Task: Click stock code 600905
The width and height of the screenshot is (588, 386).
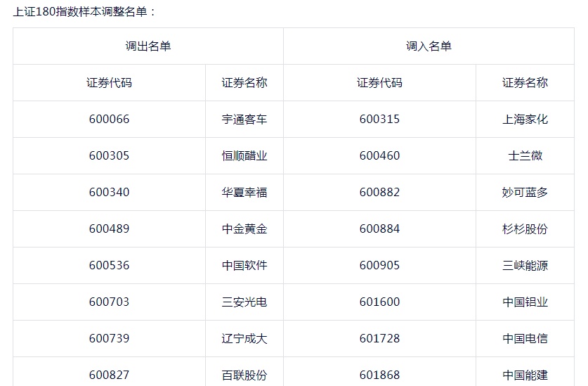Action: pyautogui.click(x=379, y=266)
